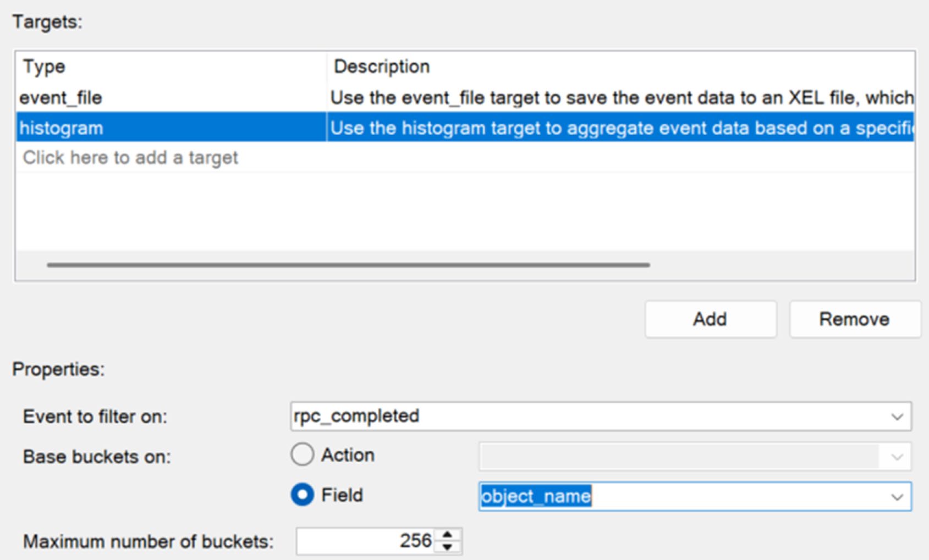The height and width of the screenshot is (560, 929).
Task: Click the object_name text in Field box
Action: point(536,496)
